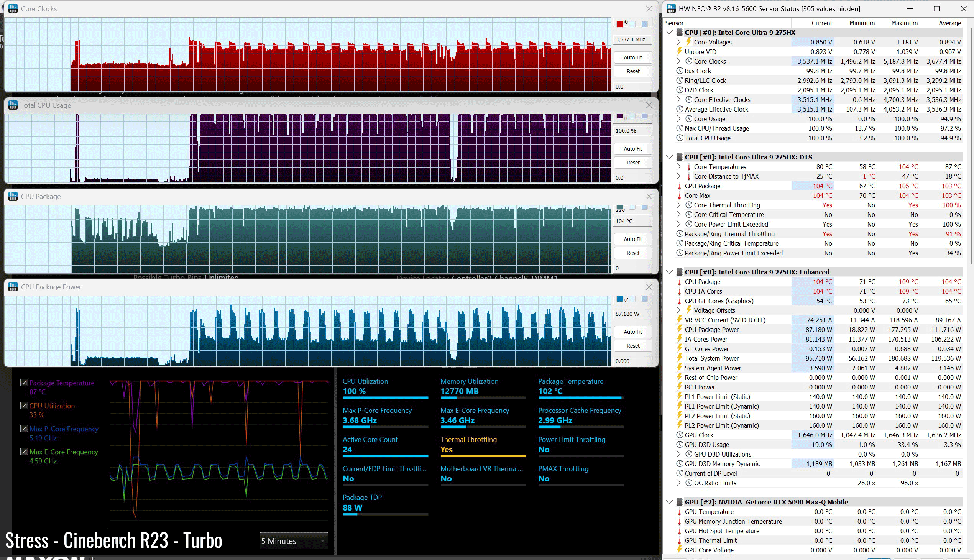The width and height of the screenshot is (974, 560).
Task: Click Auto Fit in the Total CPU Usage graph
Action: point(633,148)
